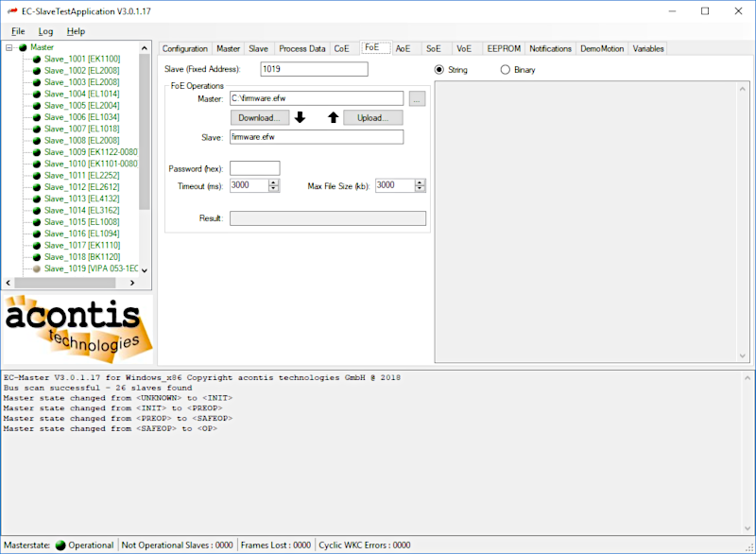The width and height of the screenshot is (756, 554).
Task: Open the file browse button next to Master path
Action: point(418,98)
